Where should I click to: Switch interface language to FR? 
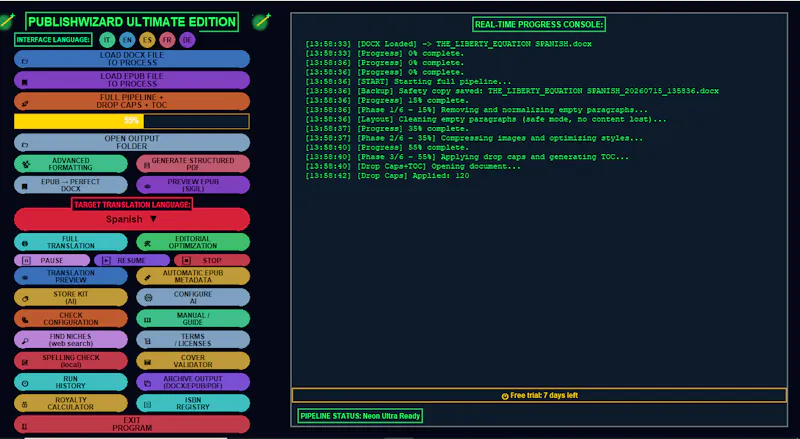point(167,40)
